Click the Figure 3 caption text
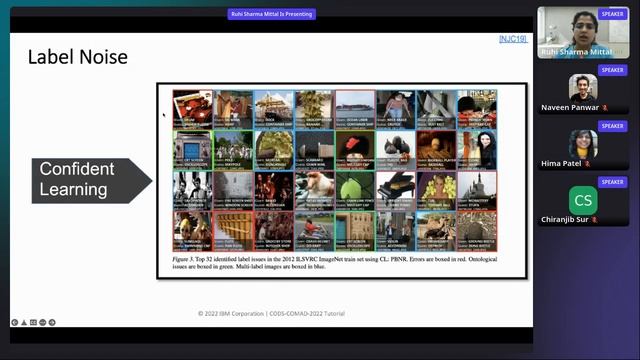 coord(335,262)
